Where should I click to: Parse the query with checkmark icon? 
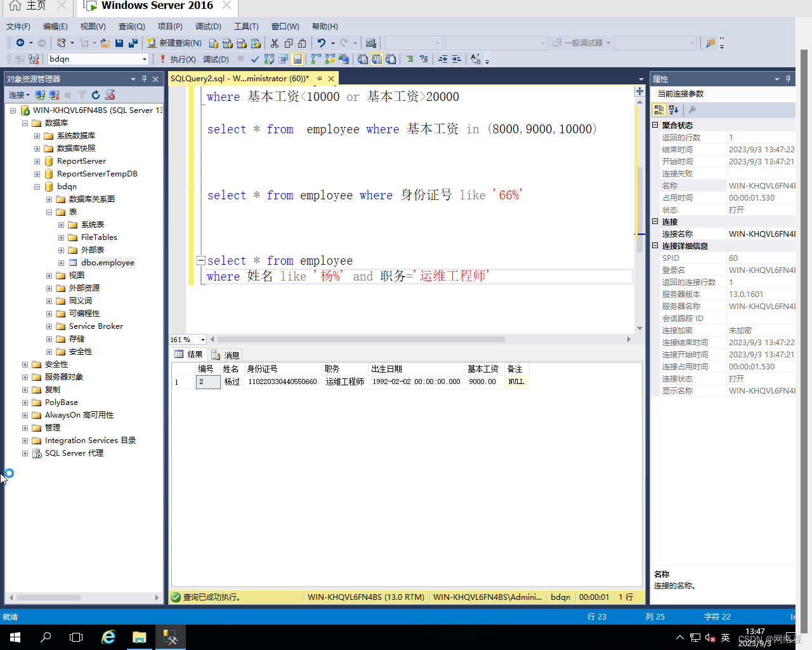(255, 59)
